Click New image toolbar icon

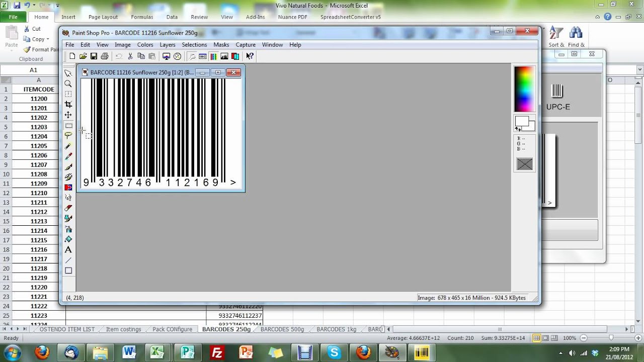coord(72,56)
